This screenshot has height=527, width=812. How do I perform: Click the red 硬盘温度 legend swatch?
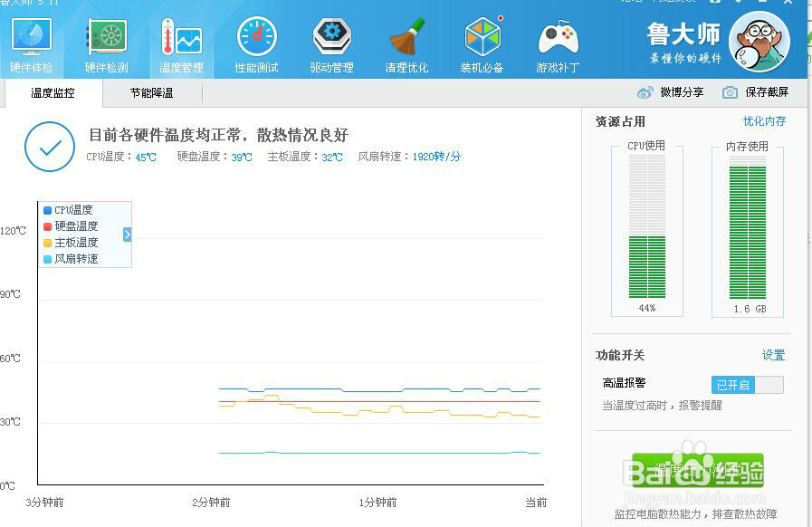(48, 226)
